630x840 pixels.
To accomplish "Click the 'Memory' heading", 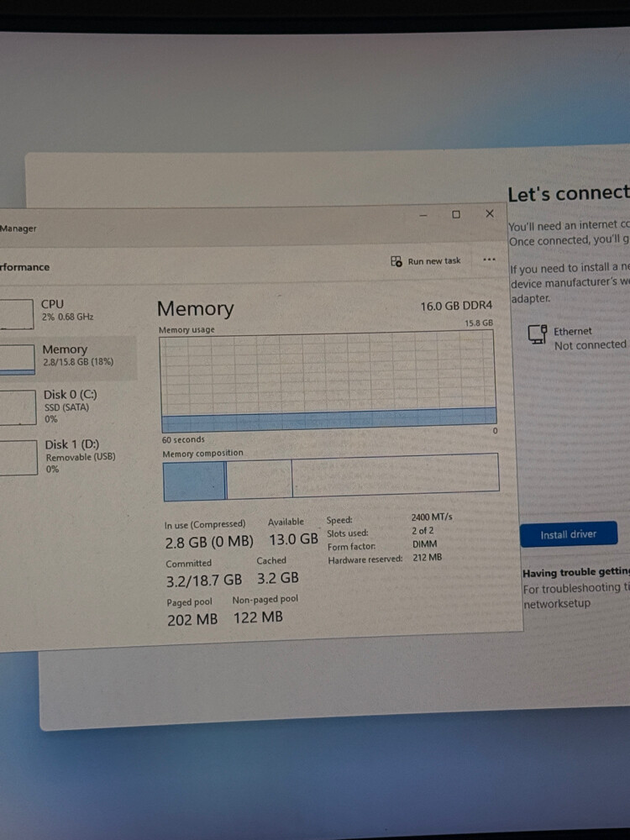I will (x=196, y=309).
